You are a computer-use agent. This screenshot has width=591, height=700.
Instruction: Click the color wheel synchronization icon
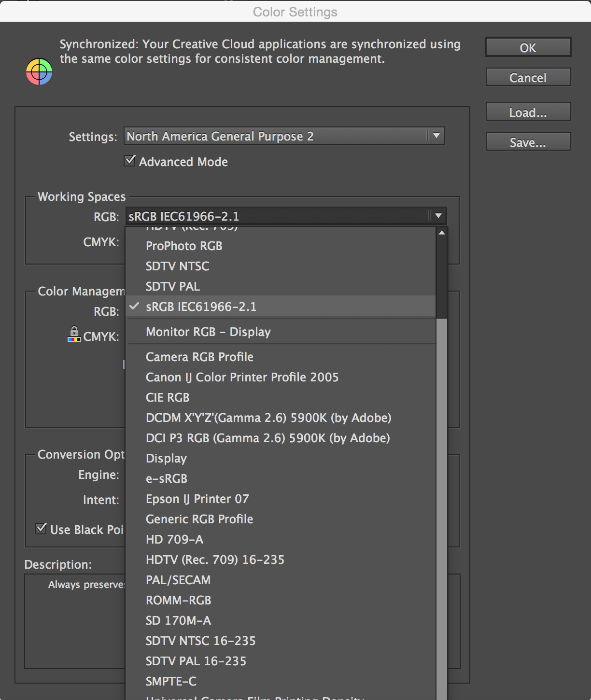39,71
